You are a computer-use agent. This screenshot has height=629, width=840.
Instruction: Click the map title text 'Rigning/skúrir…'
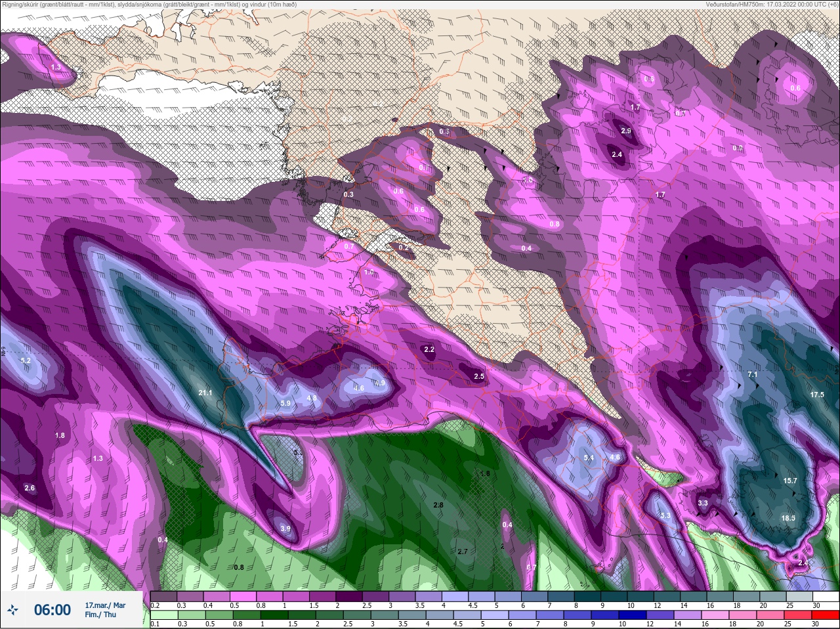(149, 5)
